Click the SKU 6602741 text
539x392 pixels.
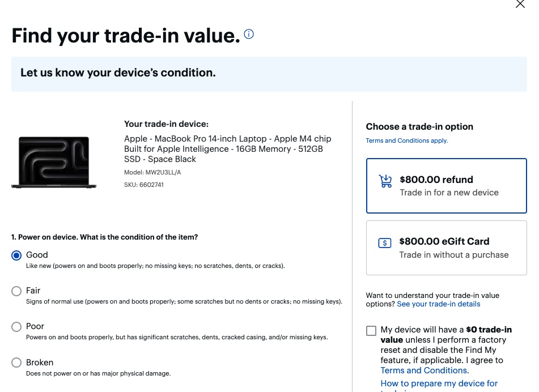[144, 185]
